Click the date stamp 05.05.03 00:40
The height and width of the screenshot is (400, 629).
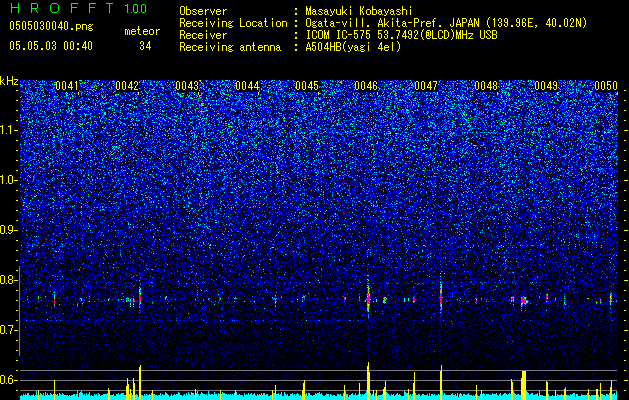tap(51, 46)
